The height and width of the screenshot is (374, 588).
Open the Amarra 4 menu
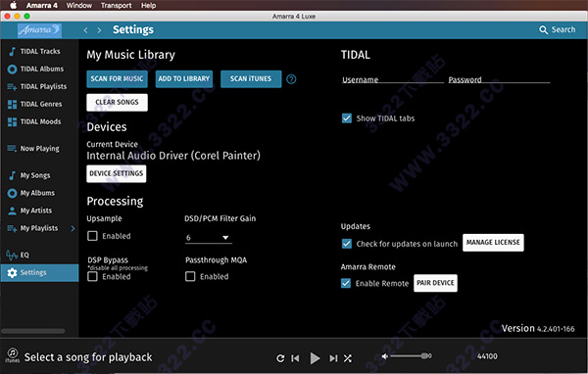[41, 5]
